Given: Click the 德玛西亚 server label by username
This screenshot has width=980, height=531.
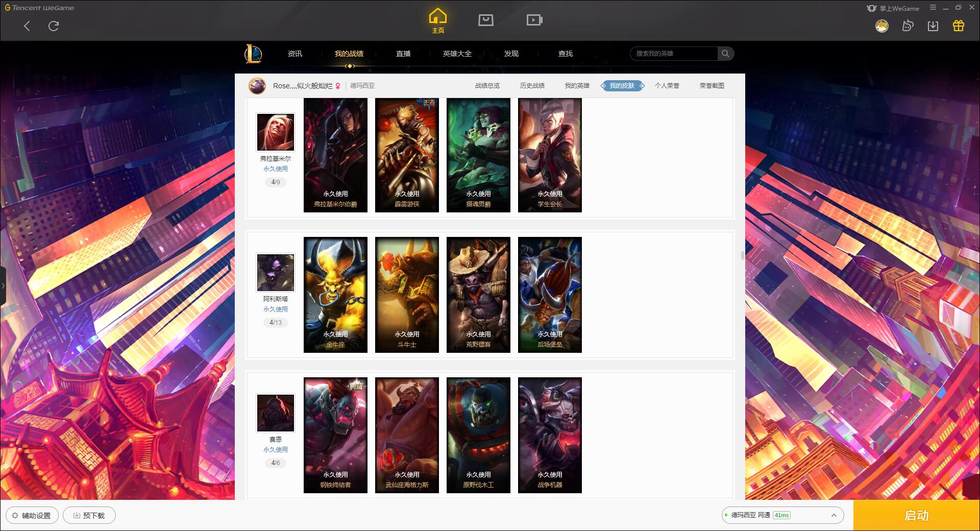Looking at the screenshot, I should click(x=362, y=86).
